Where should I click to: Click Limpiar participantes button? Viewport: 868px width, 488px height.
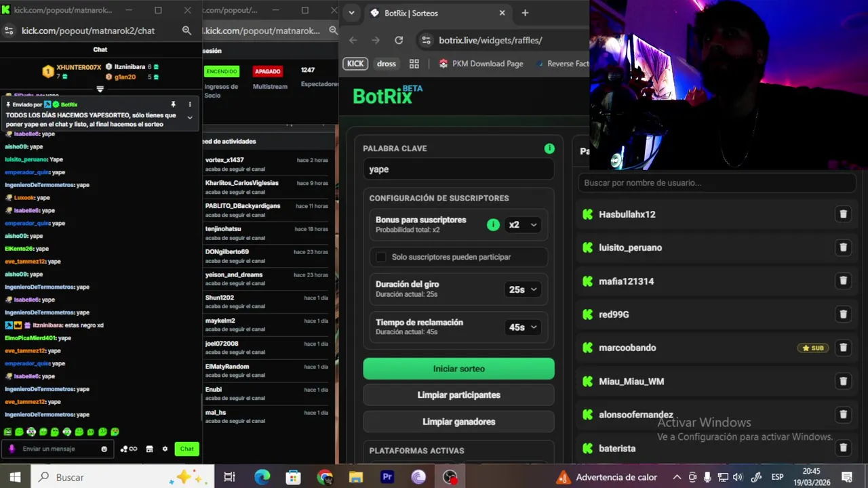click(x=458, y=395)
